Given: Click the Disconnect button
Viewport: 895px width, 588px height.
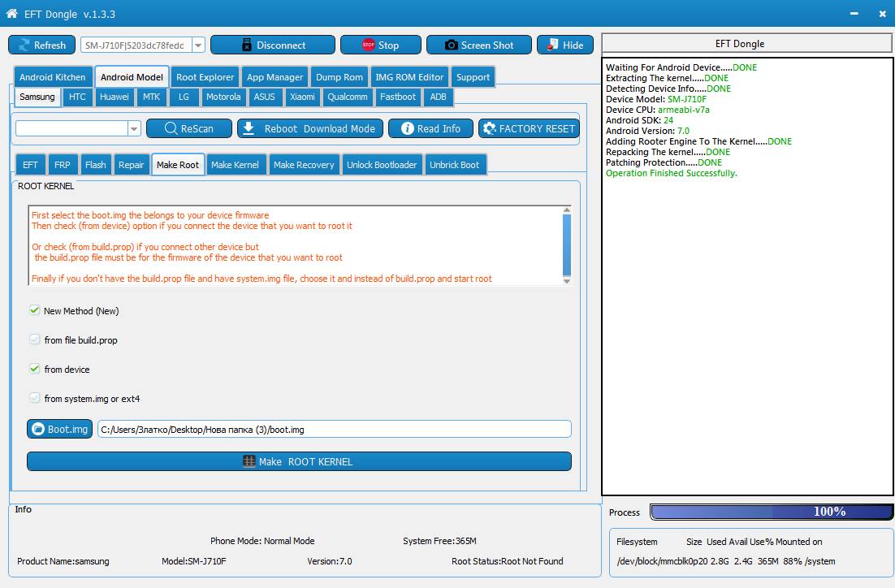Looking at the screenshot, I should pyautogui.click(x=273, y=45).
